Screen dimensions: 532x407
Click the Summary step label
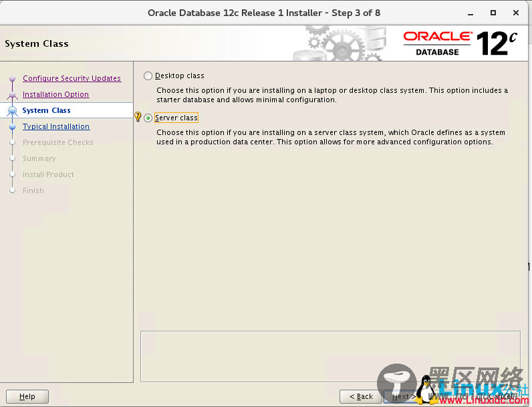click(x=39, y=158)
